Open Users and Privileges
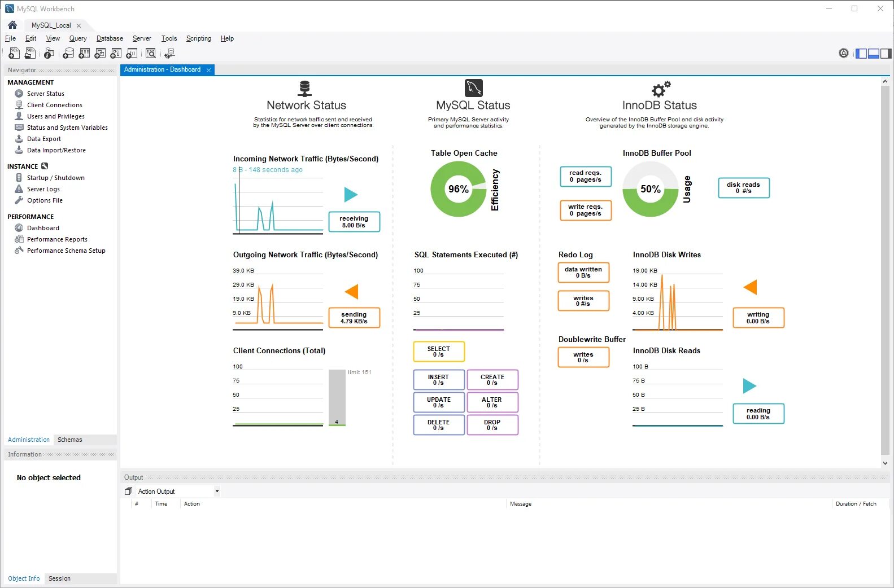 point(55,116)
